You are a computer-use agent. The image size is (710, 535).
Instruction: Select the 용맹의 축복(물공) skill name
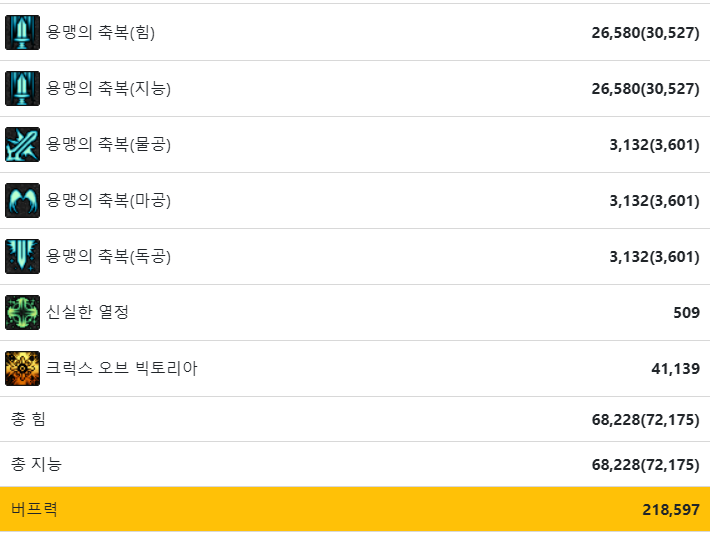(109, 144)
